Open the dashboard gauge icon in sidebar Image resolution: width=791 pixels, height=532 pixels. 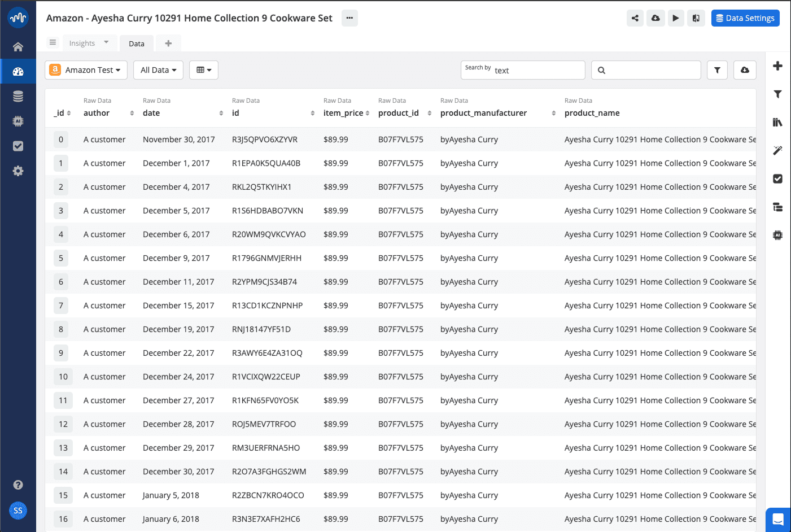coord(18,71)
